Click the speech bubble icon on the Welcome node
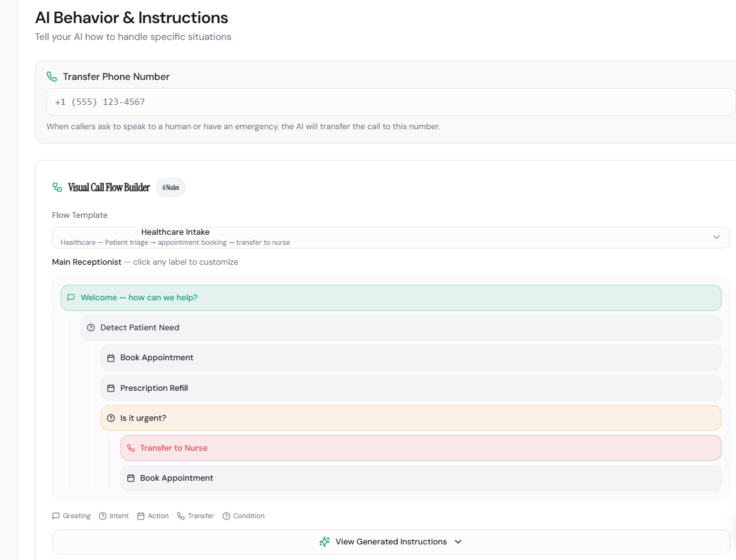736x560 pixels. (x=71, y=298)
